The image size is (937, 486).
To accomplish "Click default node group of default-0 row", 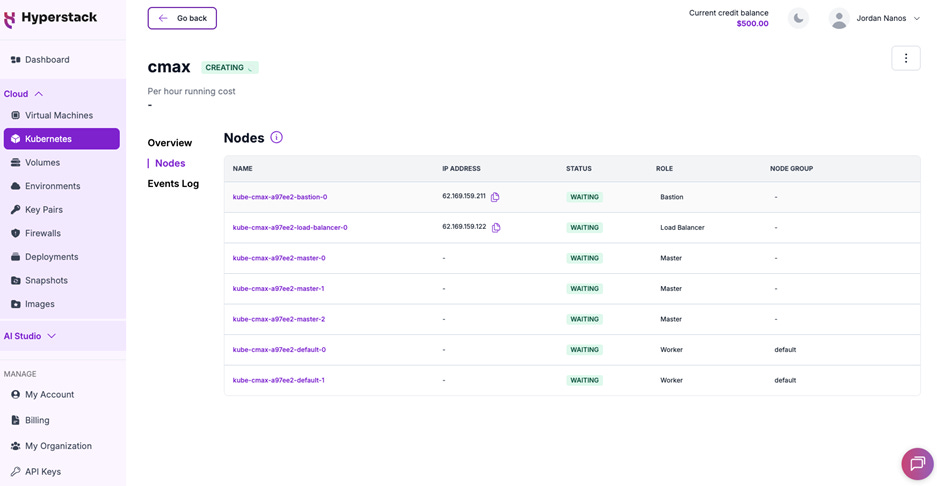I will [785, 350].
